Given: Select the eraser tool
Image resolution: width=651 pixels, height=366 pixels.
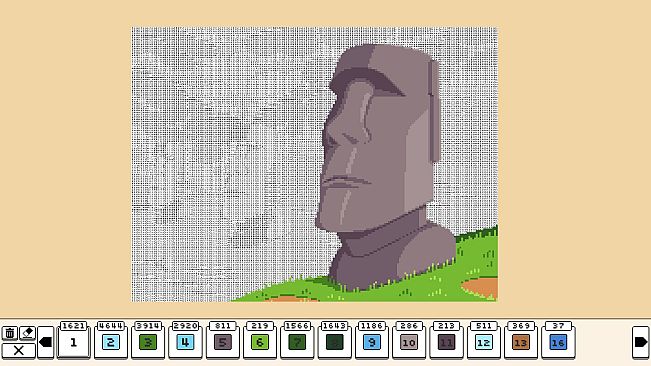Looking at the screenshot, I should [x=27, y=333].
